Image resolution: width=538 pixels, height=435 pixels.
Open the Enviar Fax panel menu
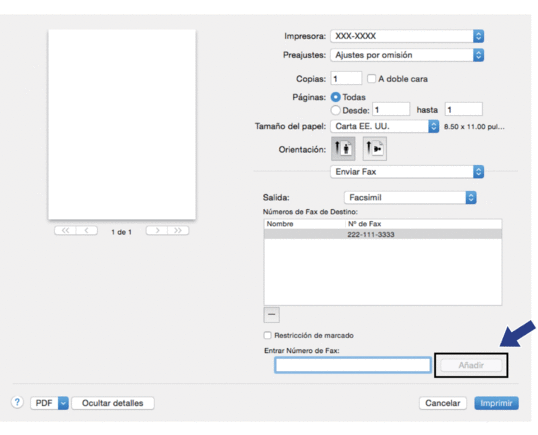pyautogui.click(x=407, y=172)
